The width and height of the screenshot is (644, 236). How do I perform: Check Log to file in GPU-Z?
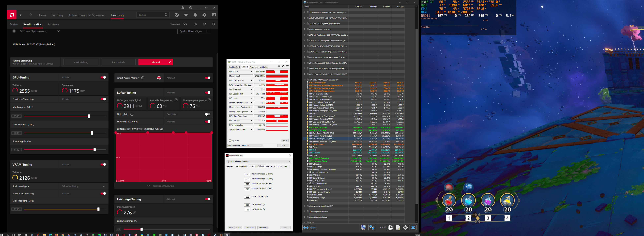point(230,141)
